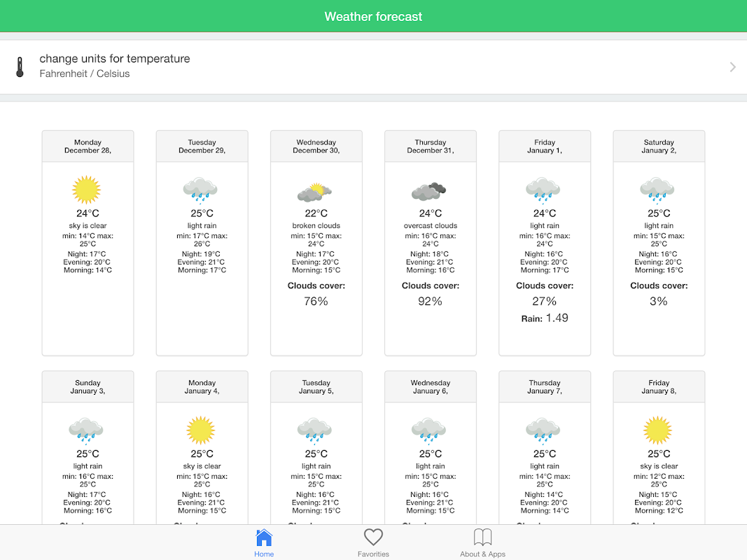Switch to the Home tab label

click(264, 554)
